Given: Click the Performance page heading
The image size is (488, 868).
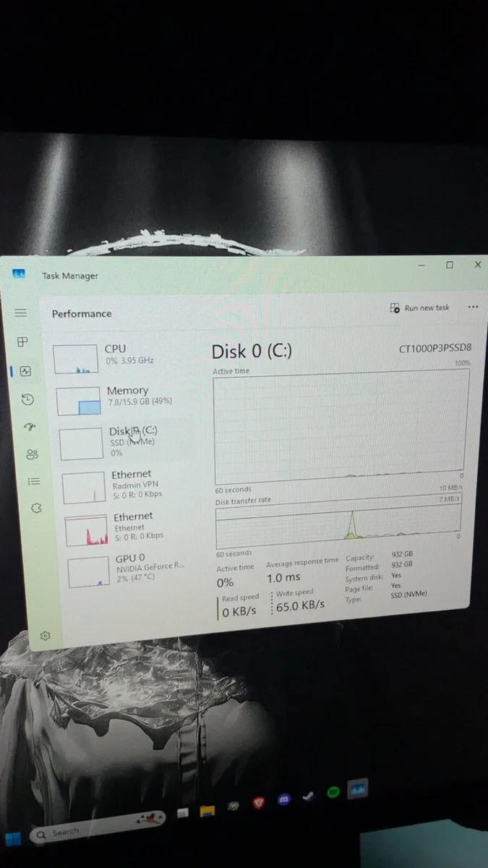Looking at the screenshot, I should pyautogui.click(x=82, y=313).
